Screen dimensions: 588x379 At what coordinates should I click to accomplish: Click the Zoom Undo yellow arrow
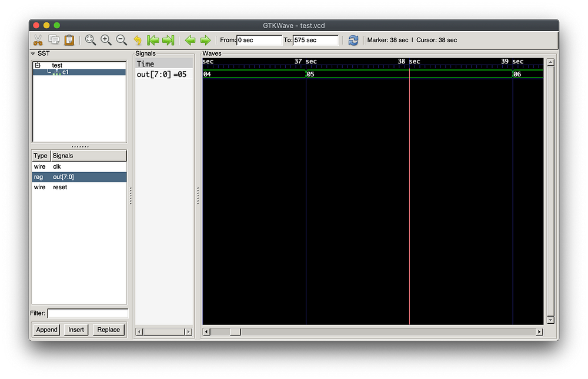137,40
